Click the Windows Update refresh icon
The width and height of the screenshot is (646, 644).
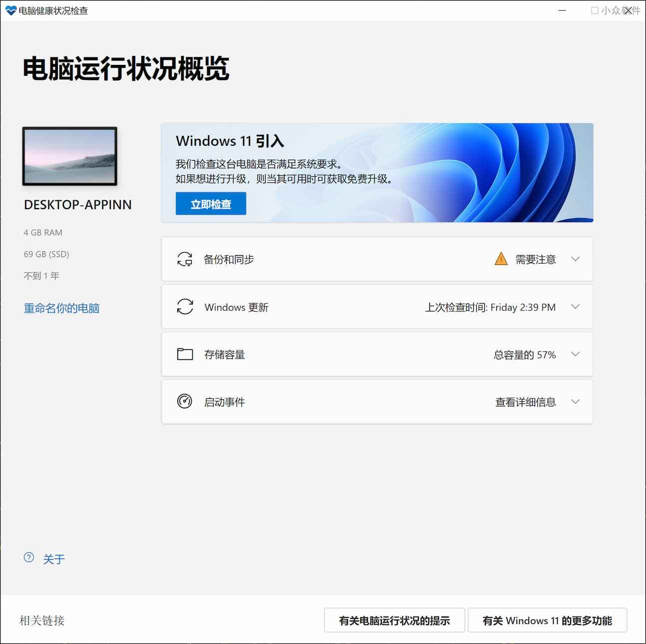(x=185, y=307)
